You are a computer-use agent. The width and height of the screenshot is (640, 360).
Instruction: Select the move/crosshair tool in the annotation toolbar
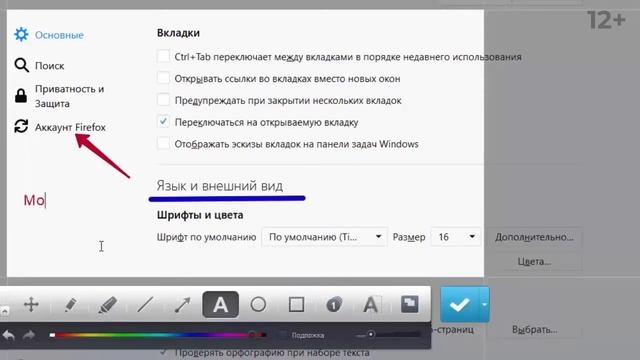point(31,304)
